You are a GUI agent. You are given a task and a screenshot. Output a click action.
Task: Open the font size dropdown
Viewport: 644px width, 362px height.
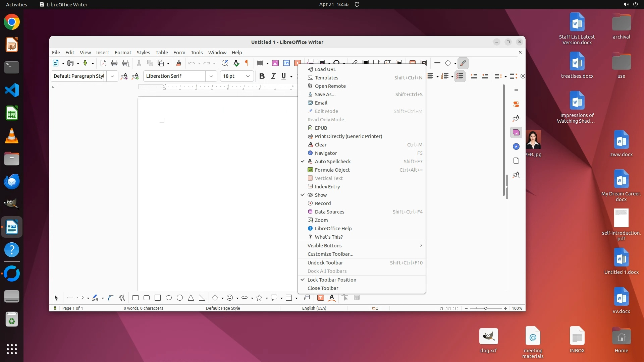click(248, 76)
